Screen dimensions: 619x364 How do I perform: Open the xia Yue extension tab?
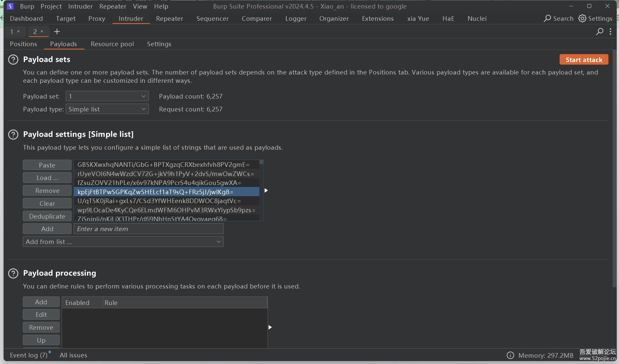click(418, 18)
